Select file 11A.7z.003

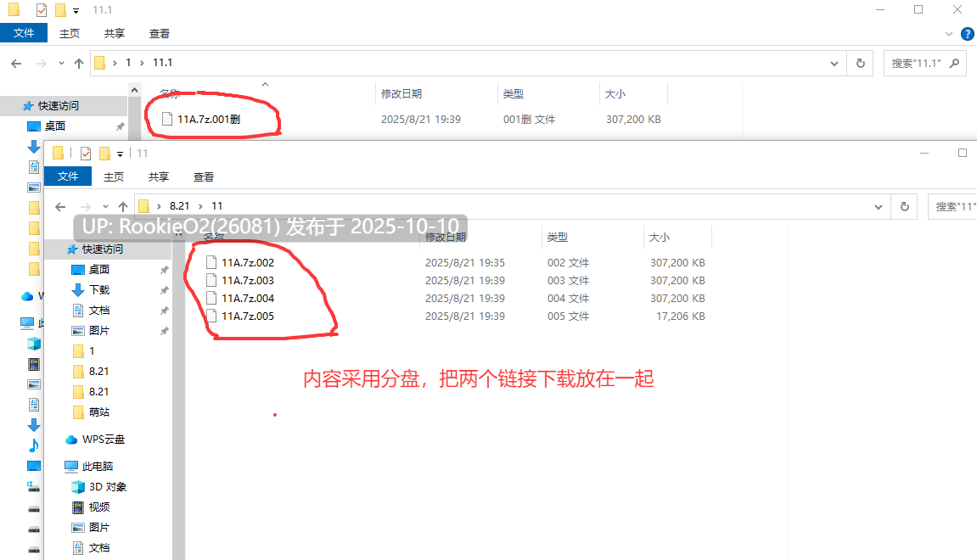pyautogui.click(x=248, y=280)
